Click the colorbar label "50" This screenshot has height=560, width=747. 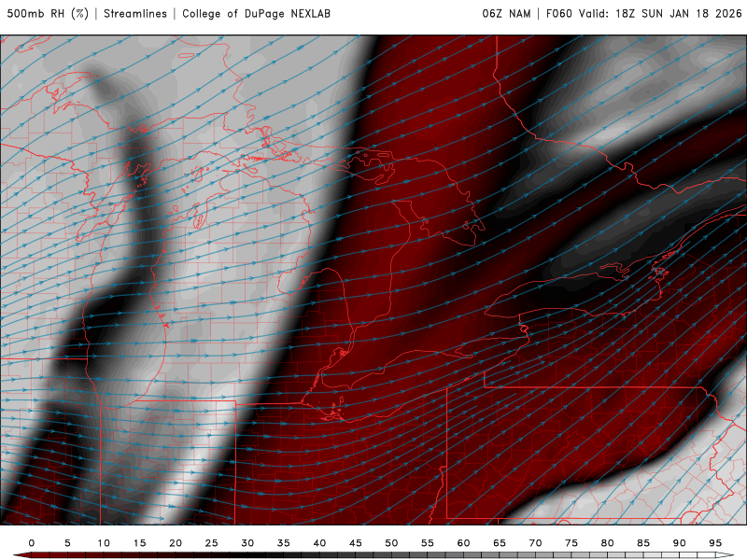pyautogui.click(x=391, y=543)
